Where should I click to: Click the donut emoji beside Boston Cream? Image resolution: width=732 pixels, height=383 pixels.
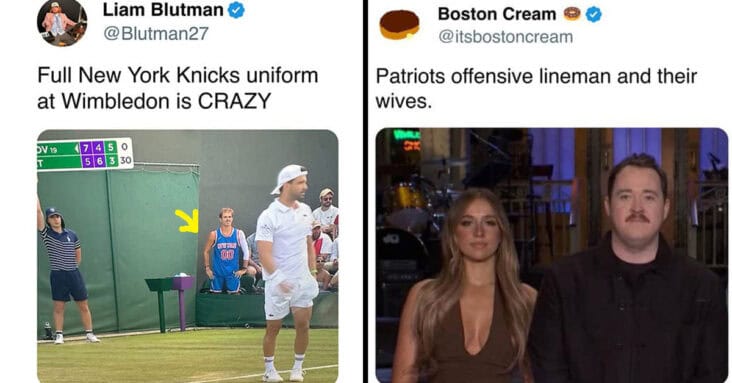click(572, 14)
